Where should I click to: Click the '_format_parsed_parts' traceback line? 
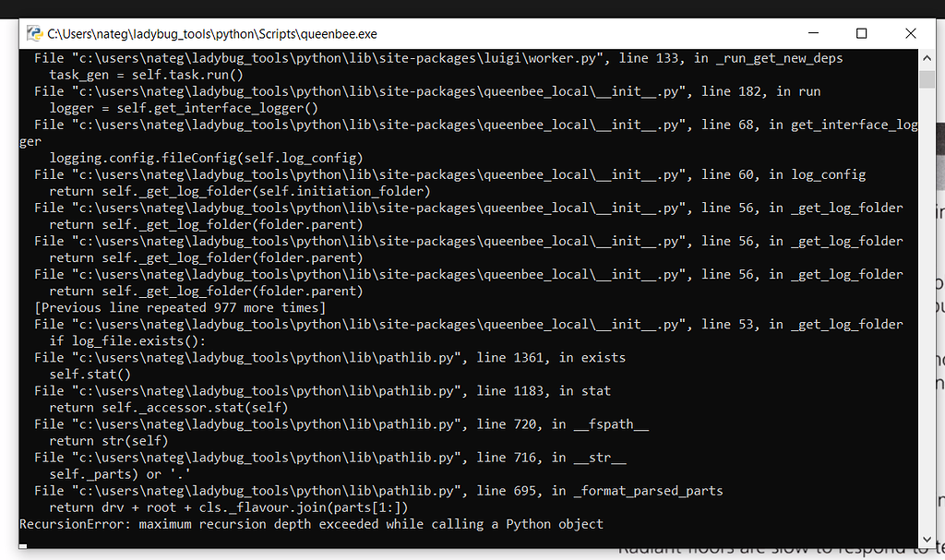click(x=369, y=490)
